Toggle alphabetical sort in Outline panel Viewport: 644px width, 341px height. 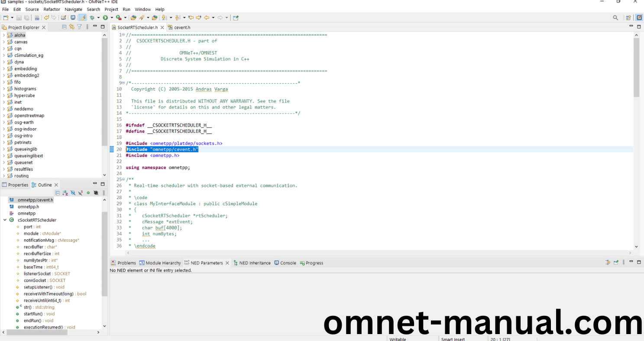[x=65, y=193]
